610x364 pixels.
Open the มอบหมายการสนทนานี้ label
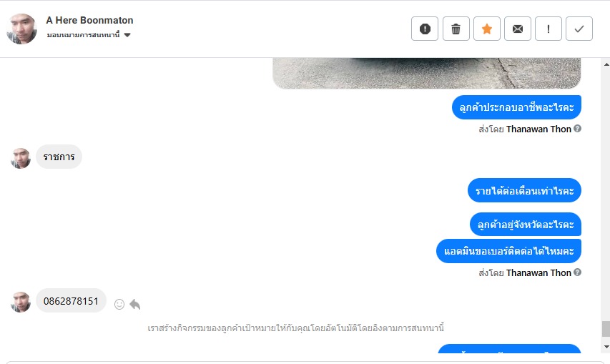(x=83, y=35)
